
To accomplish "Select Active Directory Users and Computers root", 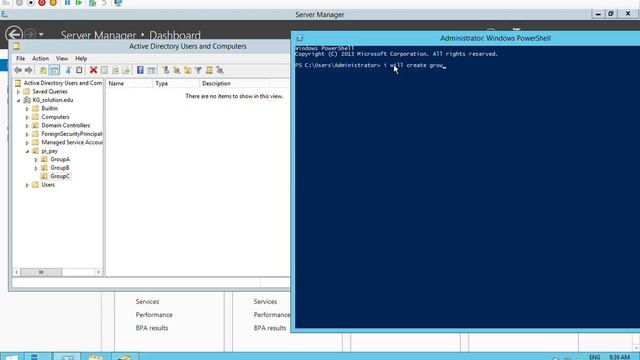I will pyautogui.click(x=63, y=83).
